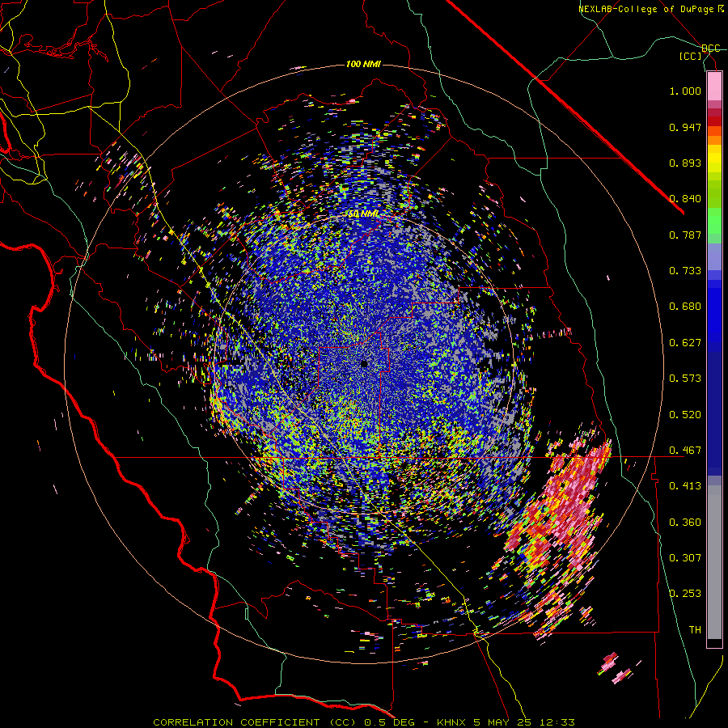This screenshot has height=728, width=728.
Task: Select the 0.413 scale value
Action: [685, 486]
